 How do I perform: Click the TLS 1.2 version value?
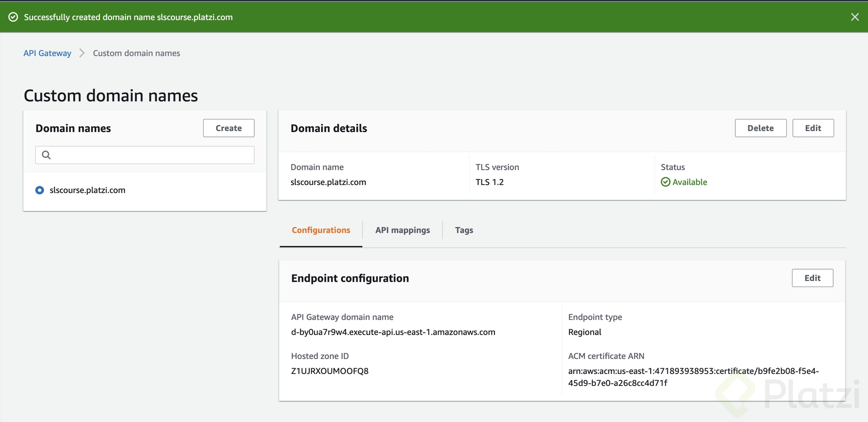click(x=490, y=182)
